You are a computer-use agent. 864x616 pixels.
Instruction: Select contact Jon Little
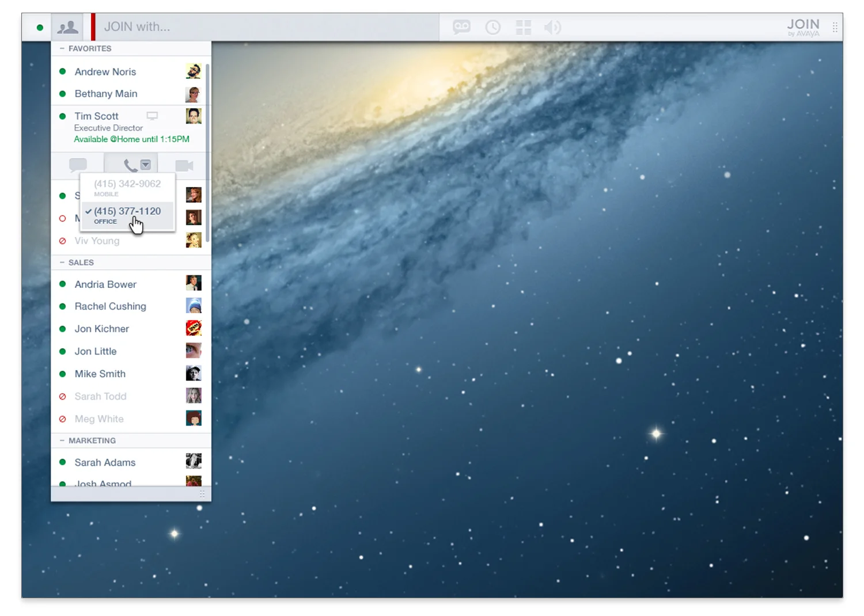[96, 351]
